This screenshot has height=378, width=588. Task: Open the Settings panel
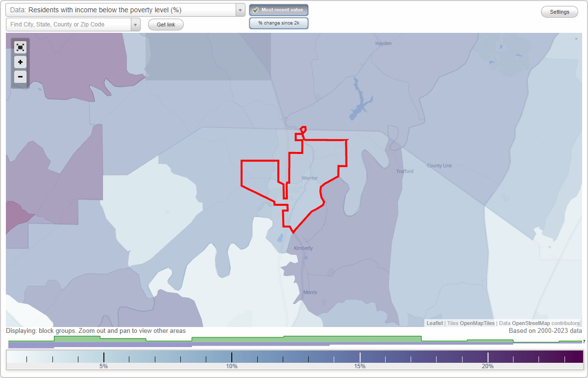(x=559, y=11)
